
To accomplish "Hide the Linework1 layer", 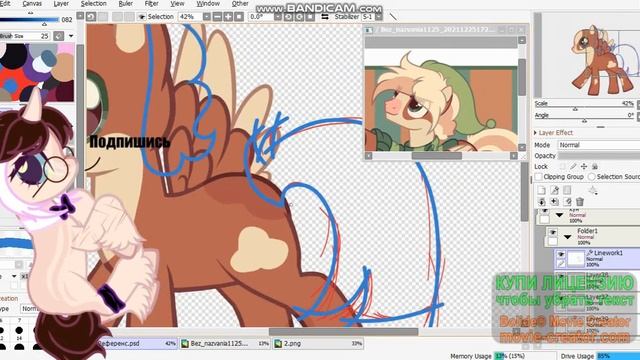I will [561, 254].
